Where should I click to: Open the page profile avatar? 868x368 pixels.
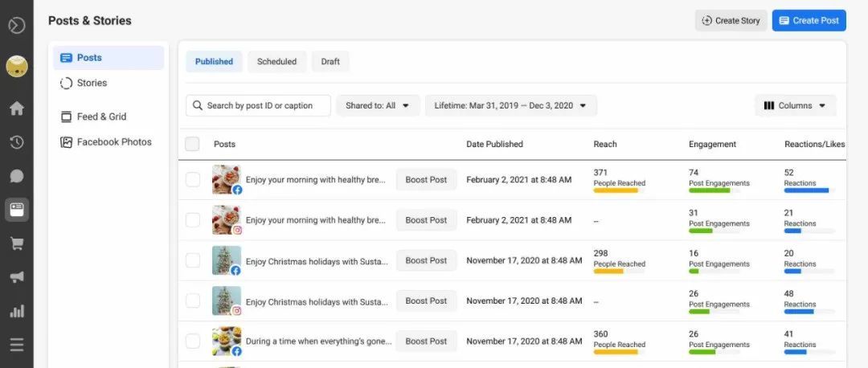pyautogui.click(x=17, y=67)
